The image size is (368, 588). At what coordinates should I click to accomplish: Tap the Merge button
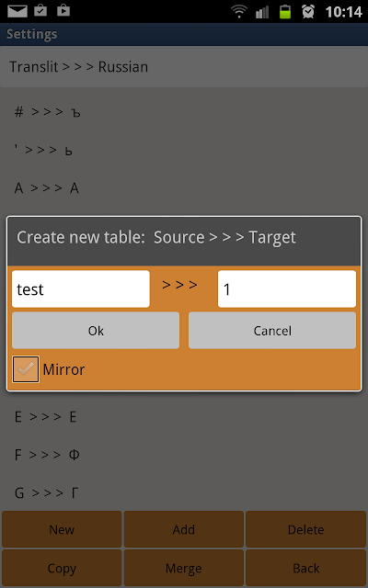pyautogui.click(x=184, y=568)
